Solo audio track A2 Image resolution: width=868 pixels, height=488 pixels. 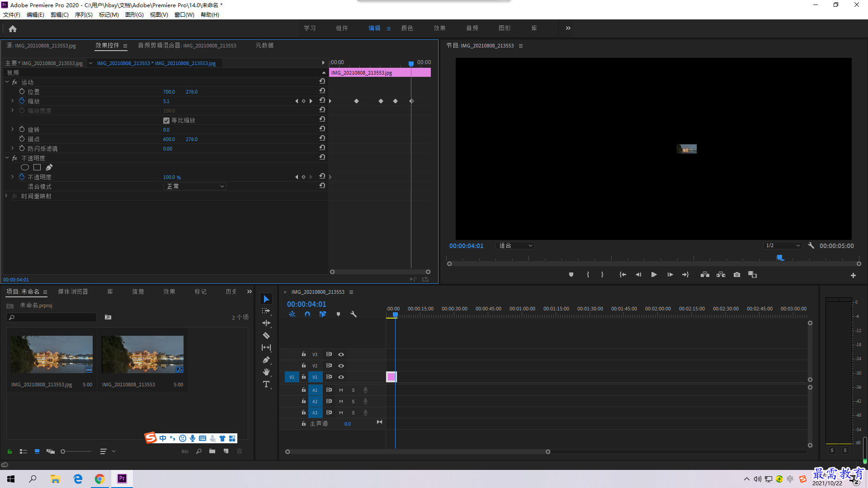tap(353, 401)
